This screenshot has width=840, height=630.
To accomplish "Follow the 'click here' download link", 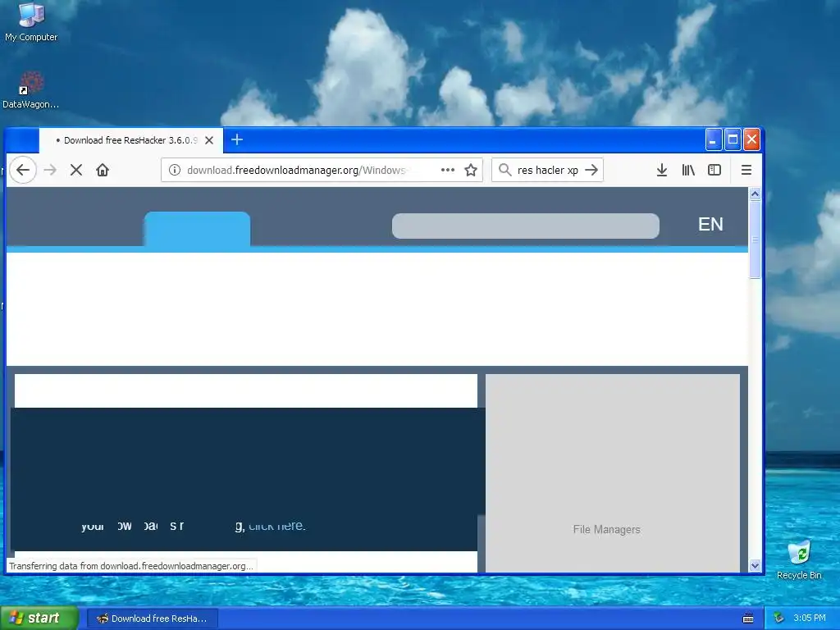I will coord(277,526).
